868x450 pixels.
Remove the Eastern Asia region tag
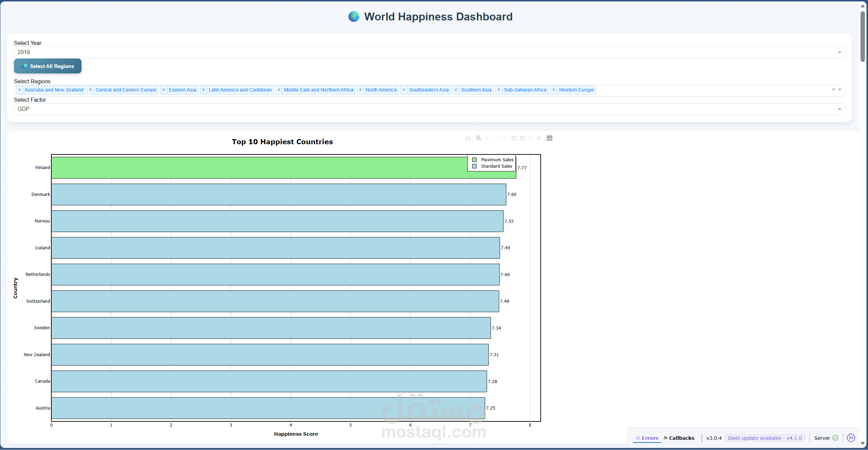pos(163,90)
